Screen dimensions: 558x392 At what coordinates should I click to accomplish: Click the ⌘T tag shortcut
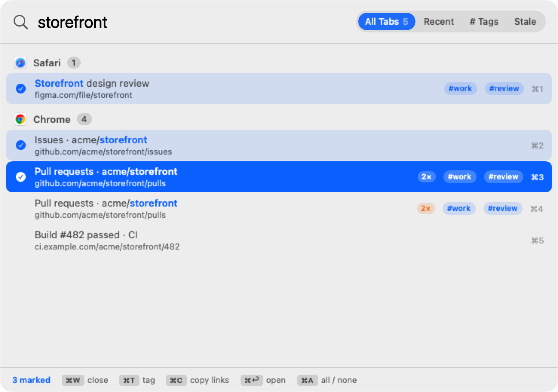[x=137, y=380]
